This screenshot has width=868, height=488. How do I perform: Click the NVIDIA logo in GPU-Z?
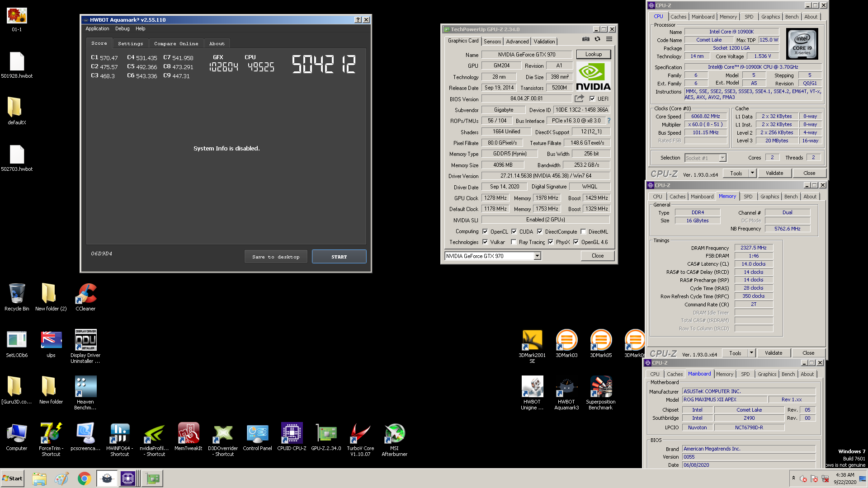pyautogui.click(x=593, y=77)
